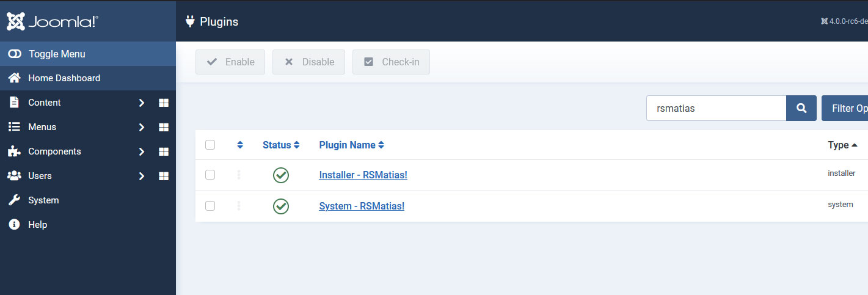Click drag handle of System - RSMatias! row
The image size is (868, 295).
pyautogui.click(x=239, y=206)
